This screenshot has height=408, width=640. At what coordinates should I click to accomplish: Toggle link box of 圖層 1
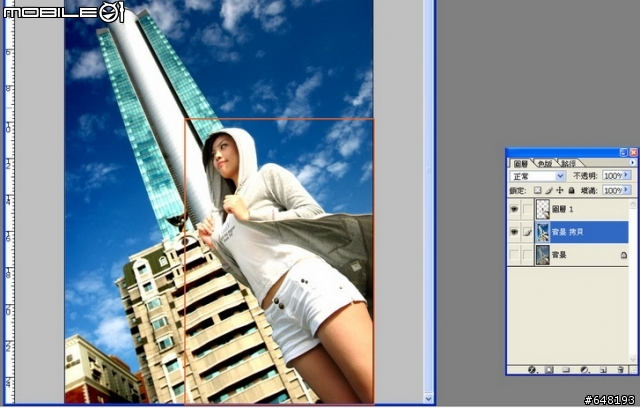click(x=528, y=209)
